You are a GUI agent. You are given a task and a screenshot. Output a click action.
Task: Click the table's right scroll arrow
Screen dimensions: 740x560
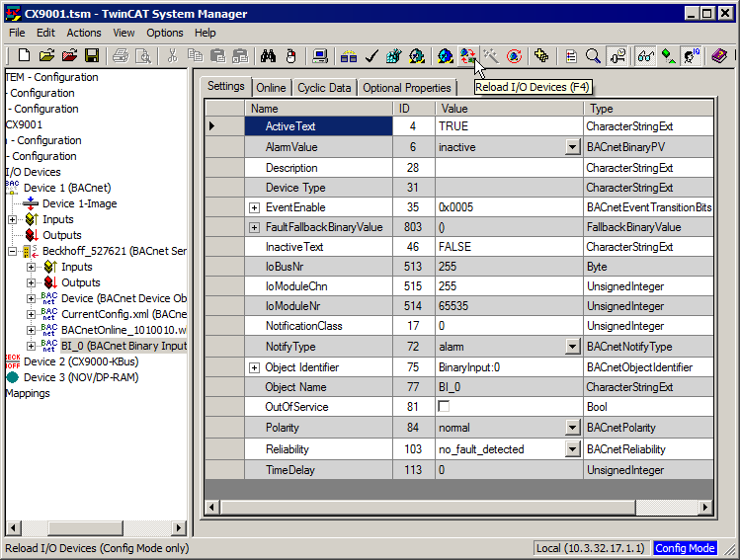pos(705,508)
